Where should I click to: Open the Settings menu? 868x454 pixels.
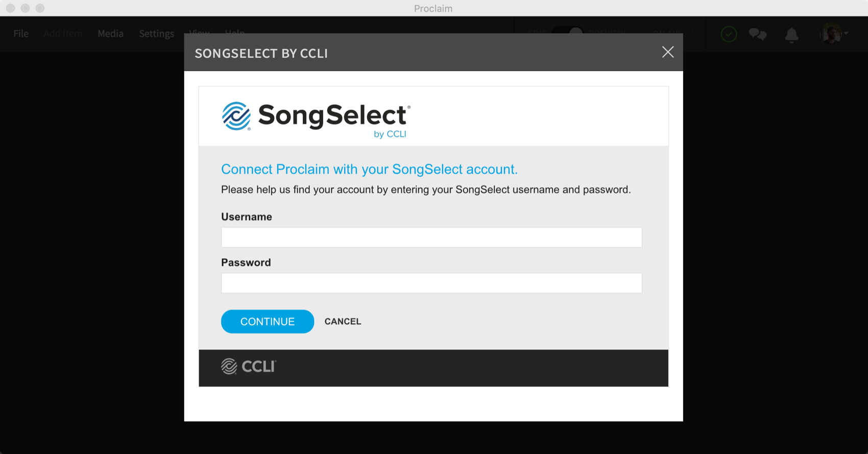coord(156,34)
